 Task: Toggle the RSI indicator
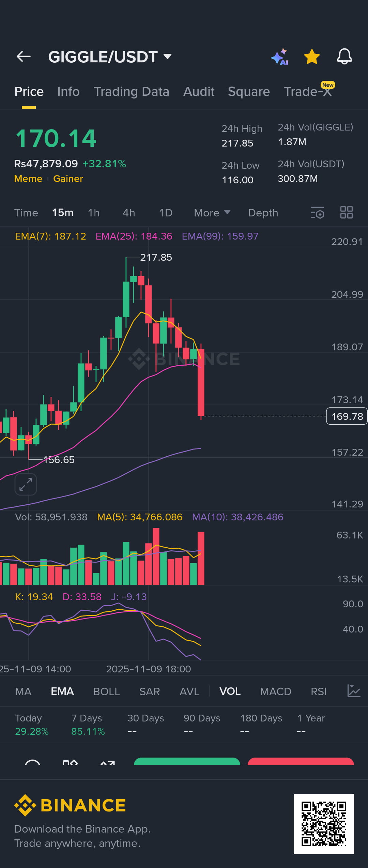pyautogui.click(x=319, y=691)
